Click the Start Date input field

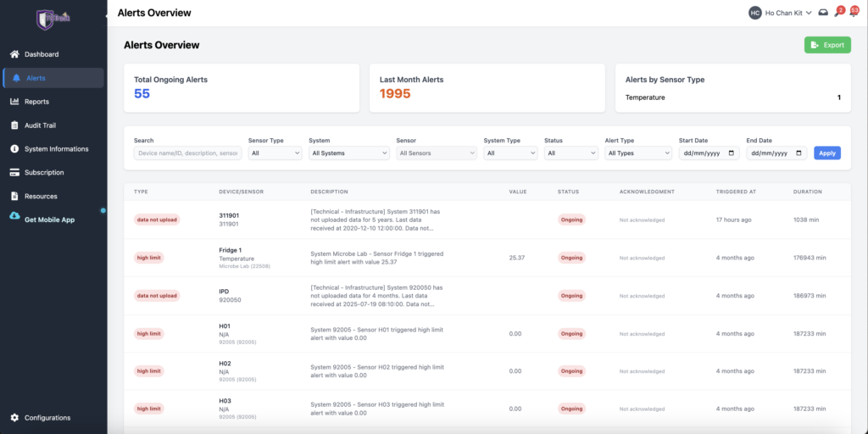click(x=709, y=153)
